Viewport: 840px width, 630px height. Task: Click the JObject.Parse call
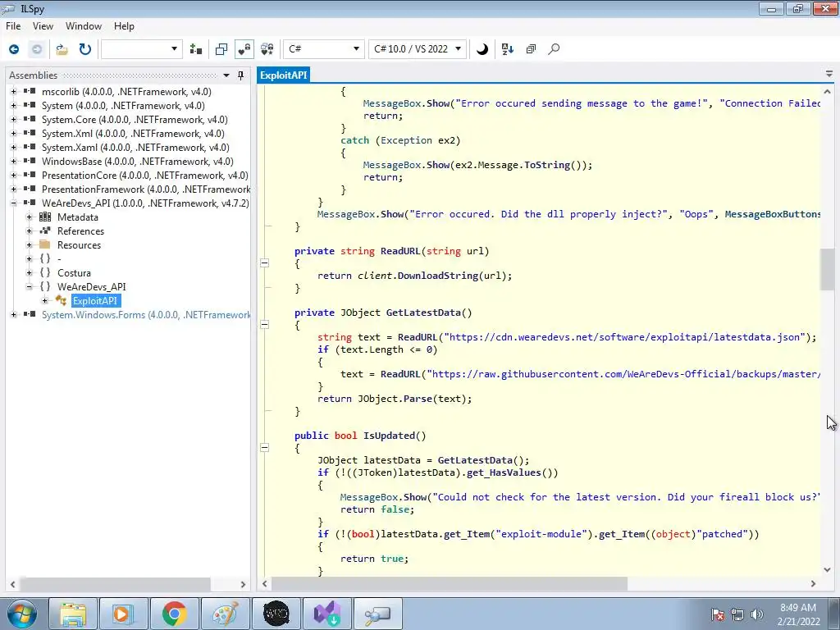pos(395,399)
